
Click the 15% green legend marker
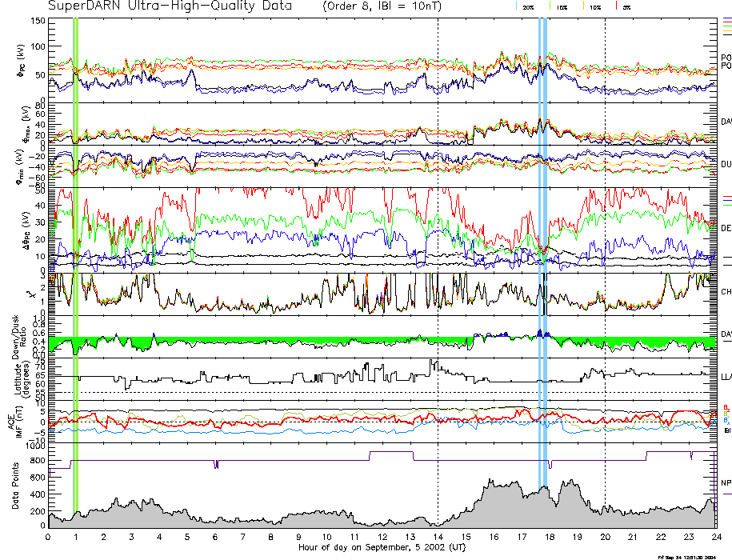coord(550,6)
